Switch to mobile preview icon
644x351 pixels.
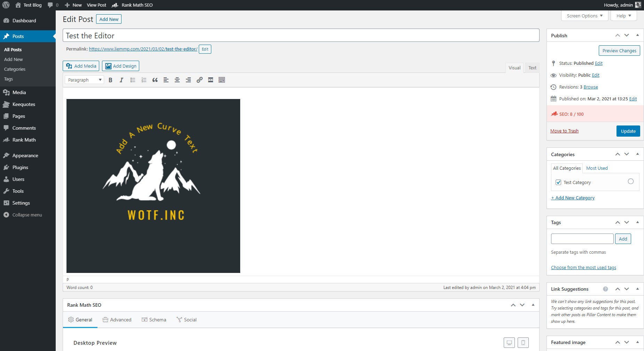point(523,343)
